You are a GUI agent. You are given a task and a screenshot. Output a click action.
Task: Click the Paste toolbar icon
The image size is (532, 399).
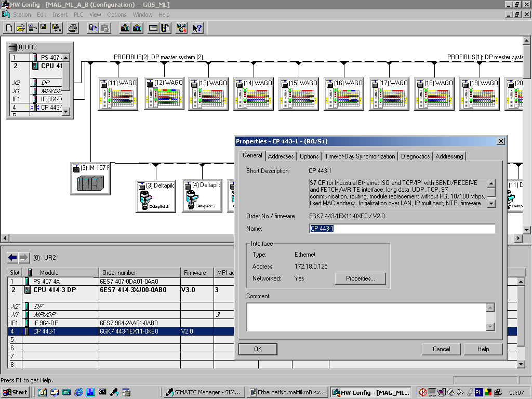click(x=105, y=28)
